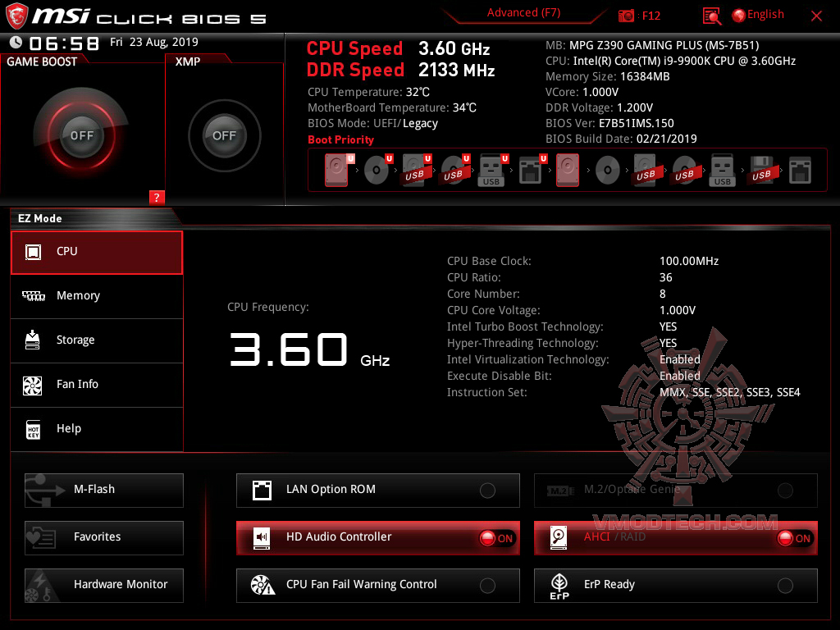840x630 pixels.
Task: Open the BIOS search magnifier icon
Action: click(711, 16)
